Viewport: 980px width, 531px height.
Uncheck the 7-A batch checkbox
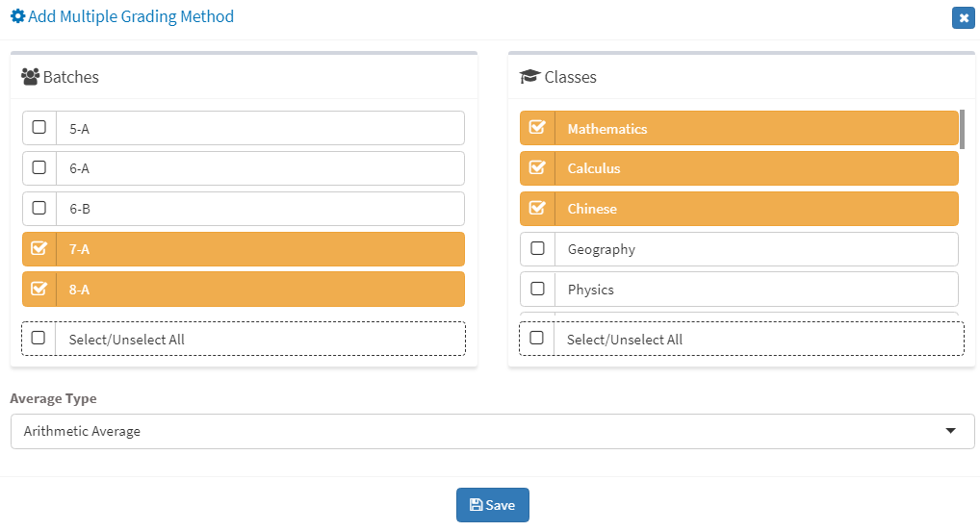click(39, 248)
